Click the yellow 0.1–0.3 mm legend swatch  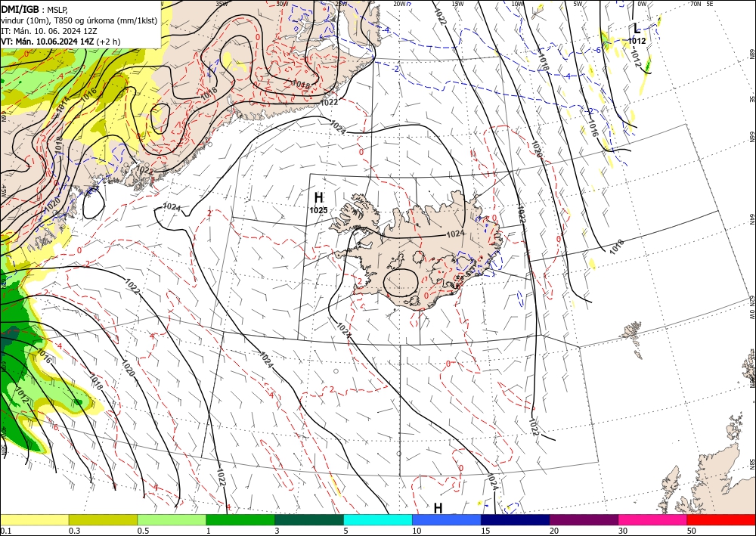[x=34, y=519]
